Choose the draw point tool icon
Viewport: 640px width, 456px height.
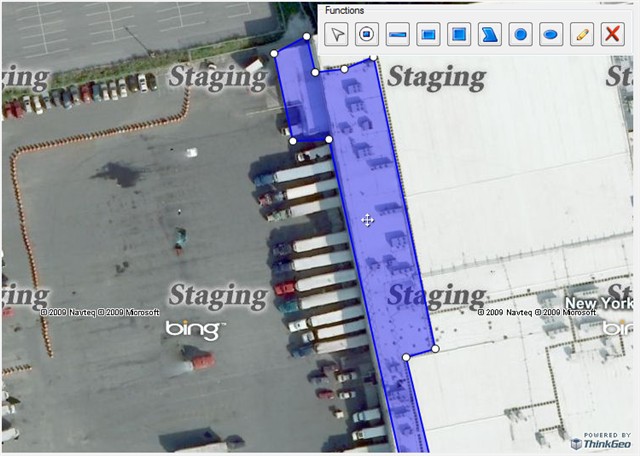click(x=367, y=34)
